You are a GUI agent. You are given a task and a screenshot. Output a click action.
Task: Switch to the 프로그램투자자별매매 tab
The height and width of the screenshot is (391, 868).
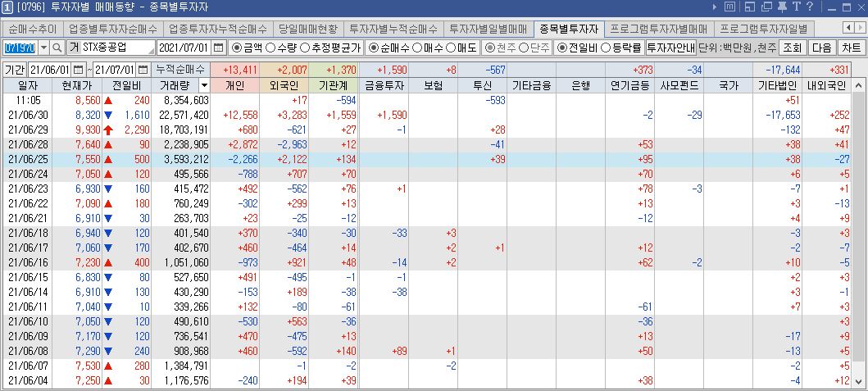659,28
